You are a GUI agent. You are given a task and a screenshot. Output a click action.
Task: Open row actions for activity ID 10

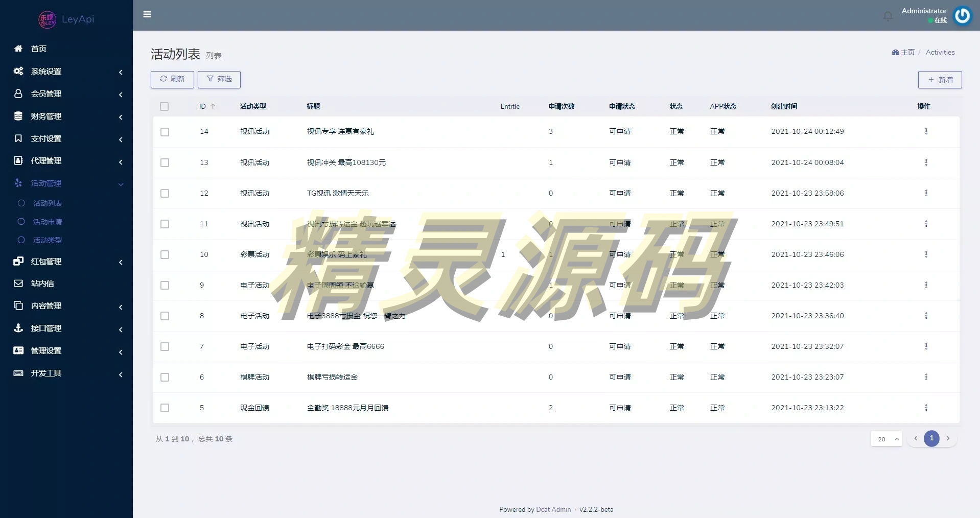pos(926,254)
